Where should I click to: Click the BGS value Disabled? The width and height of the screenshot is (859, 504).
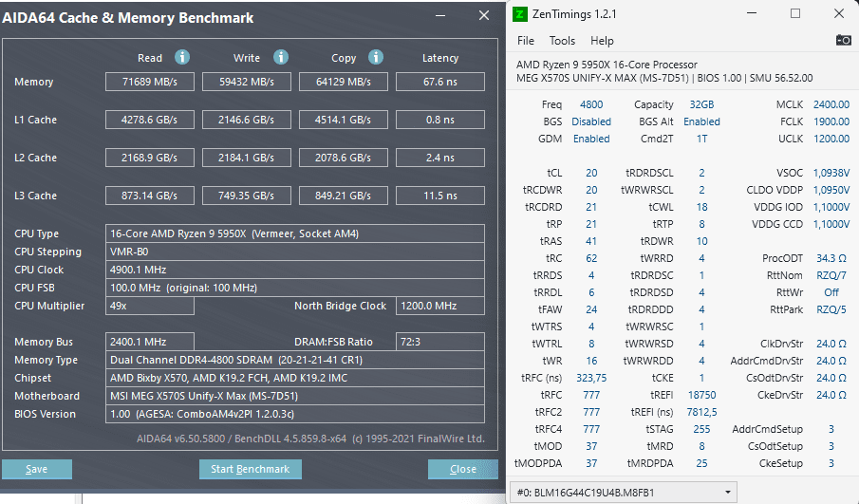(591, 121)
